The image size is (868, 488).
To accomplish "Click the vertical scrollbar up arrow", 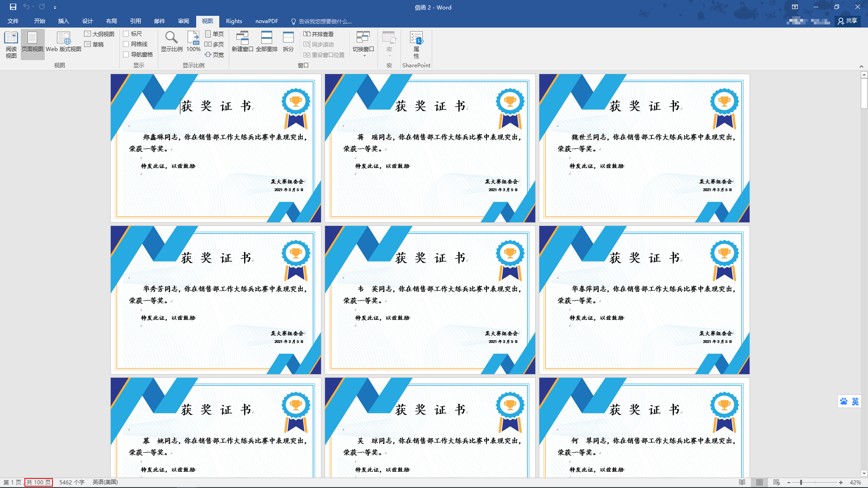I will point(864,75).
